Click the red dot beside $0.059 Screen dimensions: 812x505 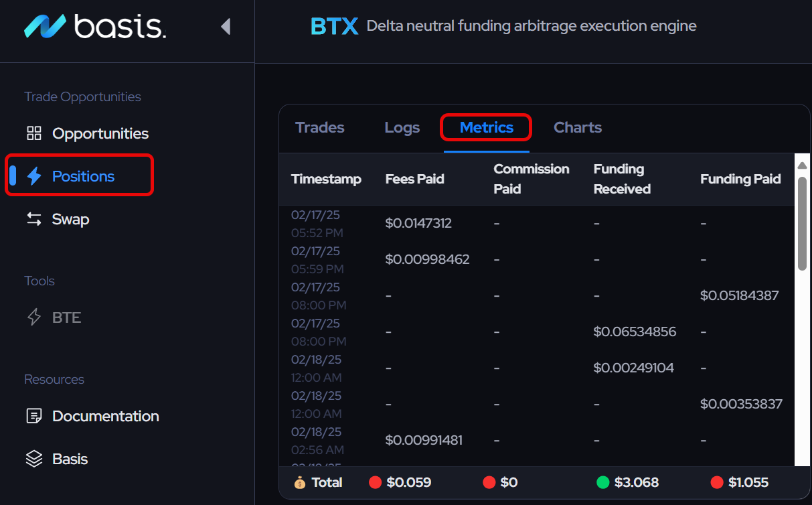375,482
